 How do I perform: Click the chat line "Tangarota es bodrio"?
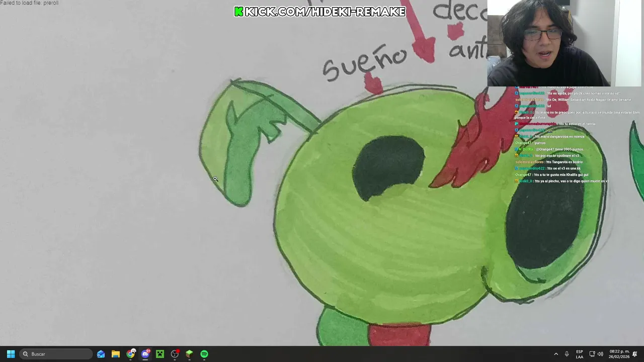549,162
